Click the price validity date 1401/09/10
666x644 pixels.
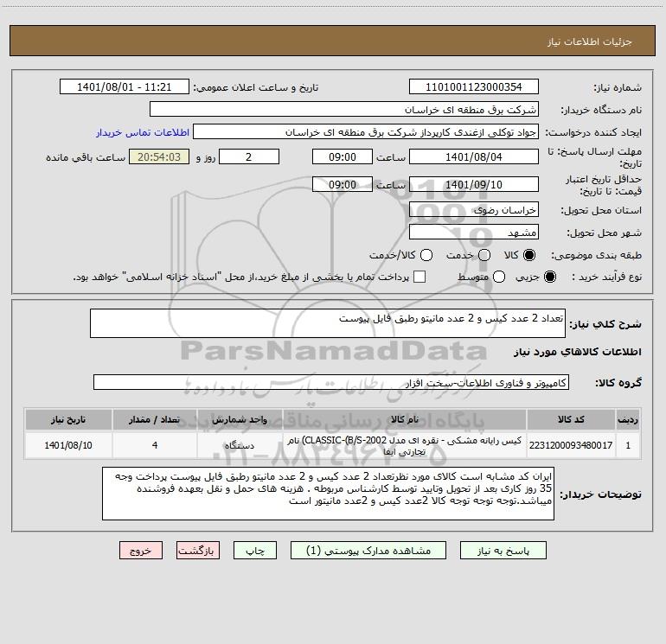point(474,184)
